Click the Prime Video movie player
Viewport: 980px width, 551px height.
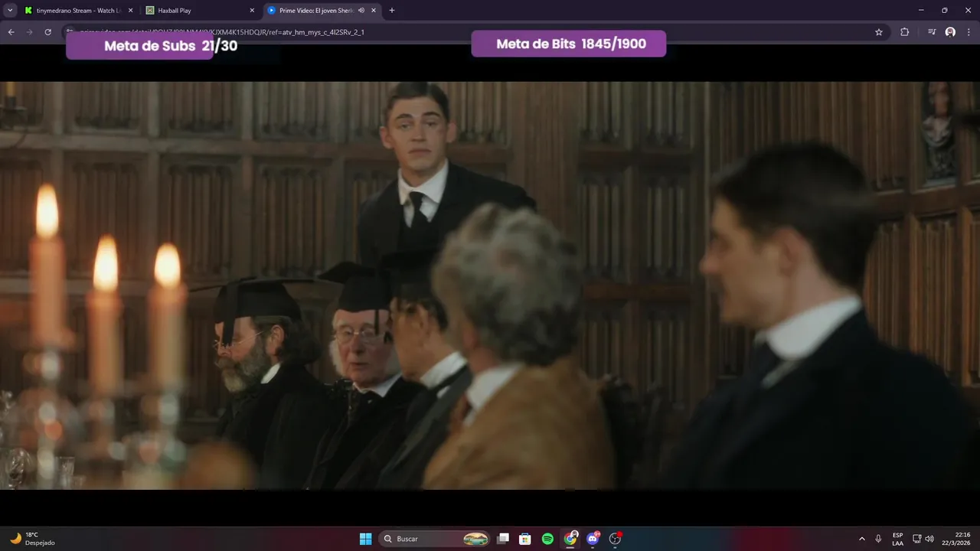[490, 285]
